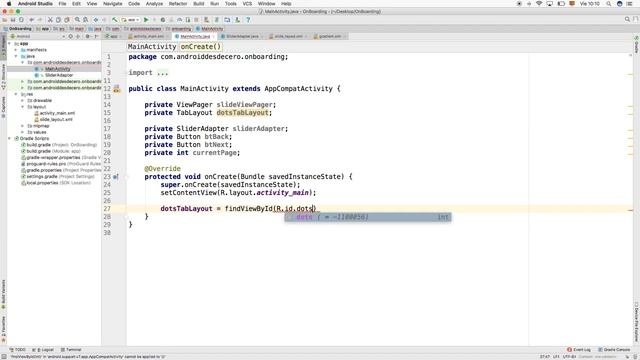Click the Find magnifier icon in toolbar
Viewport: 640px width, 360px height.
[77, 20]
